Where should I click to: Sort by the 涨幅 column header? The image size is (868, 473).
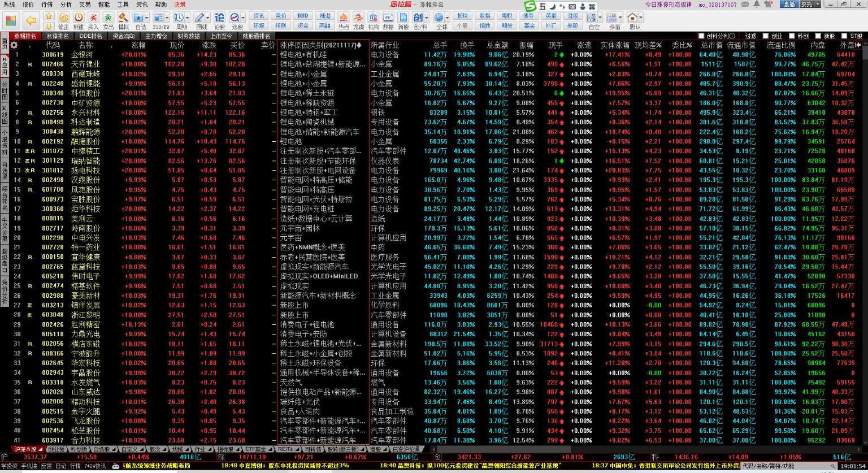pyautogui.click(x=138, y=45)
